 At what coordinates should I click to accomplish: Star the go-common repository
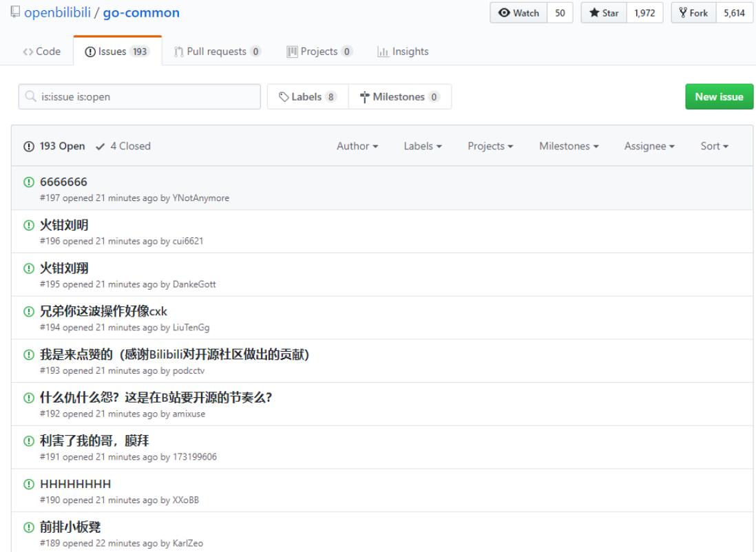[x=602, y=13]
